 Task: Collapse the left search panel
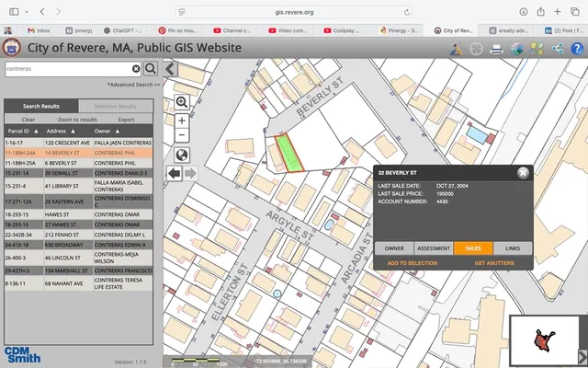[x=170, y=68]
